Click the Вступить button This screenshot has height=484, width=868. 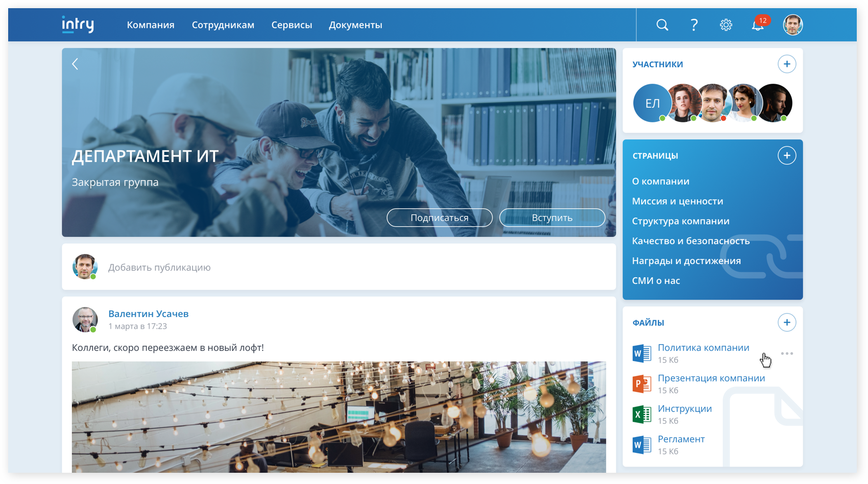tap(552, 217)
